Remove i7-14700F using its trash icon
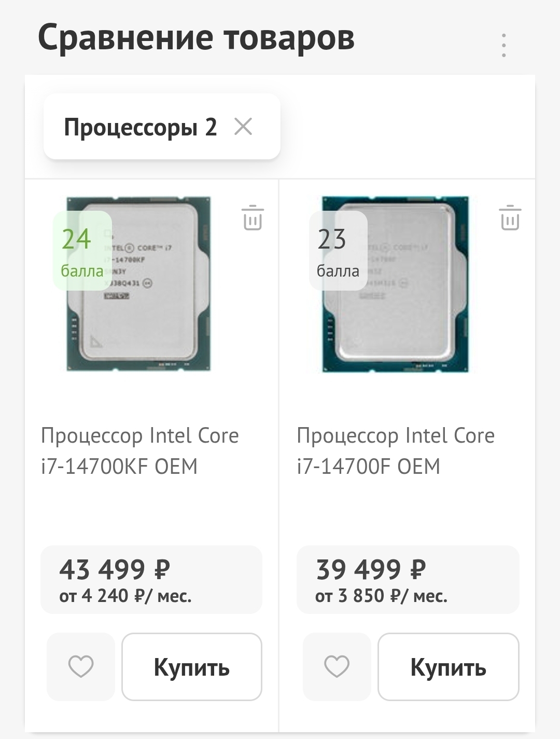This screenshot has height=739, width=560. coord(510,217)
